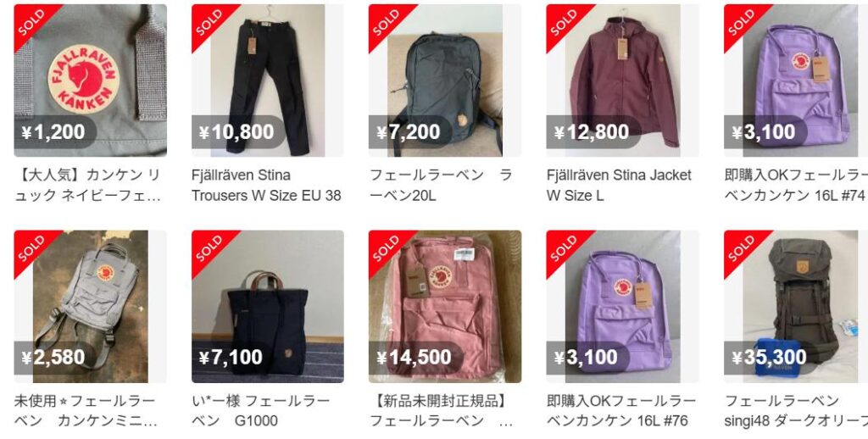The width and height of the screenshot is (868, 439).
Task: Open the フェールラーベン ラーベン20L listing title
Action: click(x=441, y=186)
